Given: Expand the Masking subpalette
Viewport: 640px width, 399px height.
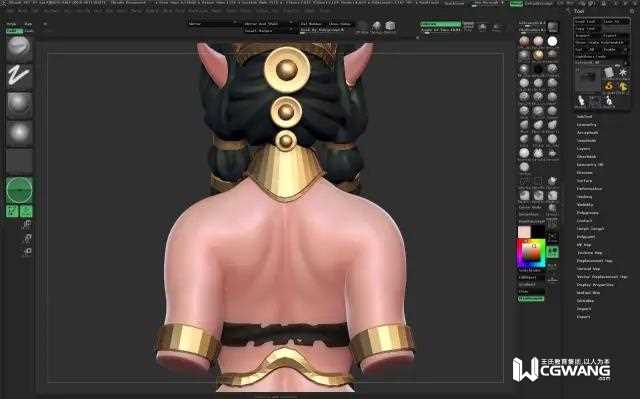Looking at the screenshot, I should (x=584, y=197).
